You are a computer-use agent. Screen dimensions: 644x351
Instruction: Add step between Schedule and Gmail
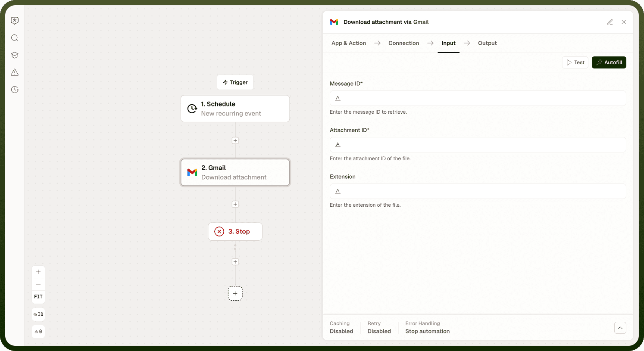[235, 140]
